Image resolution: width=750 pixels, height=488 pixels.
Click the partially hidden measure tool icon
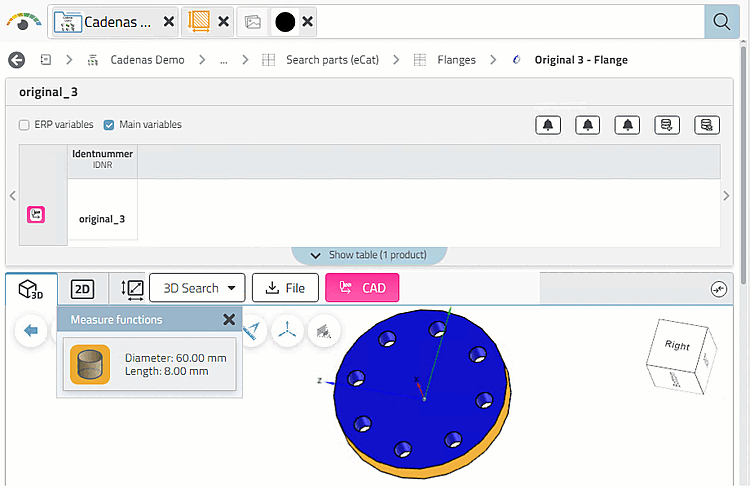[253, 331]
